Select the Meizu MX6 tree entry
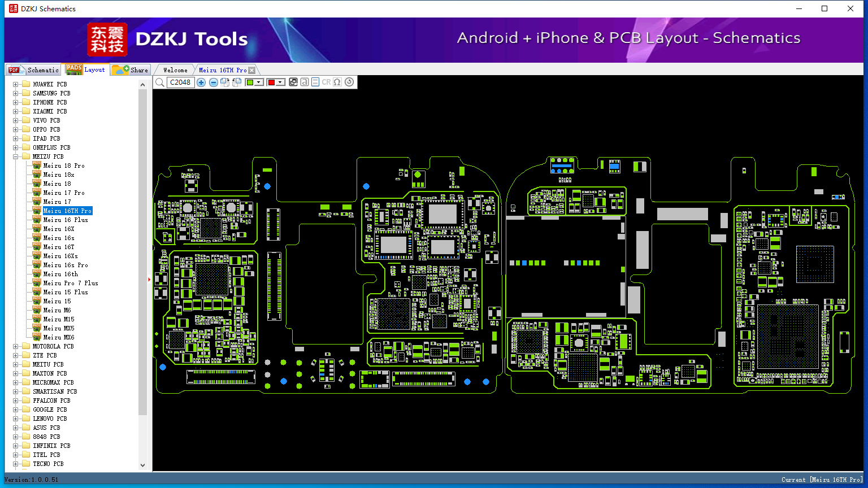Image resolution: width=868 pixels, height=488 pixels. 59,337
